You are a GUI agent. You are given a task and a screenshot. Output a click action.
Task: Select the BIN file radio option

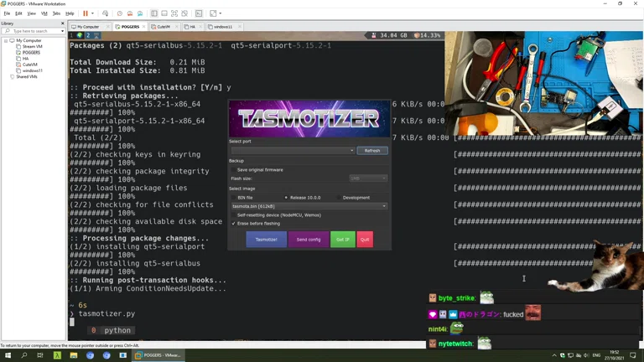coord(234,198)
